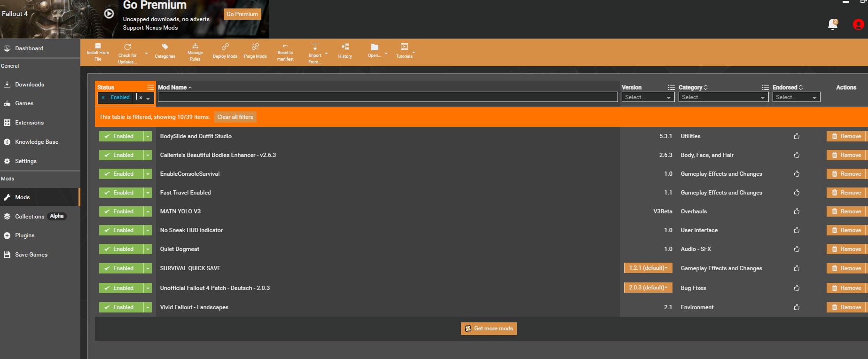
Task: Open Endorsed filter Select dropdown
Action: [797, 97]
